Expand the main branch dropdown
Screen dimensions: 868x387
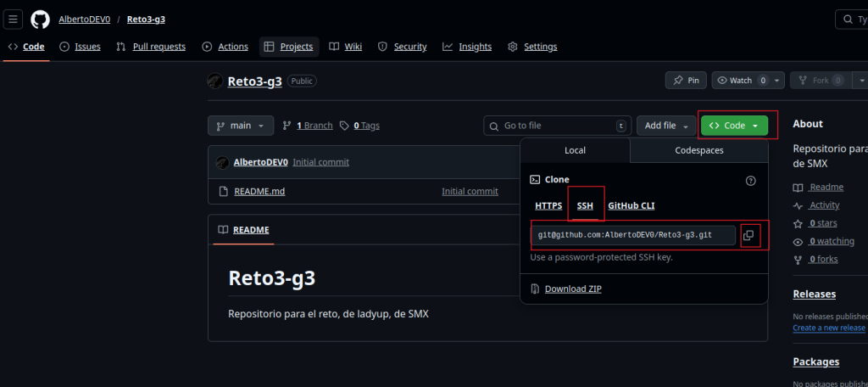pos(241,126)
